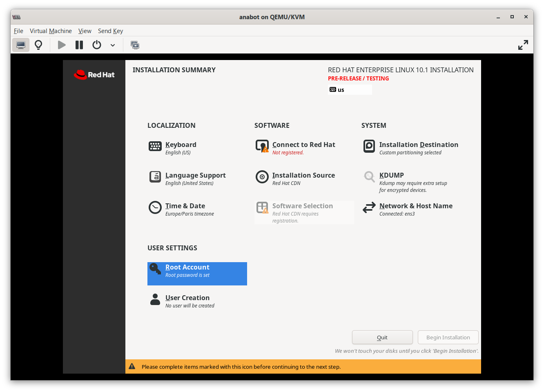544x392 pixels.
Task: Click 'Not registered.' status text
Action: point(288,153)
